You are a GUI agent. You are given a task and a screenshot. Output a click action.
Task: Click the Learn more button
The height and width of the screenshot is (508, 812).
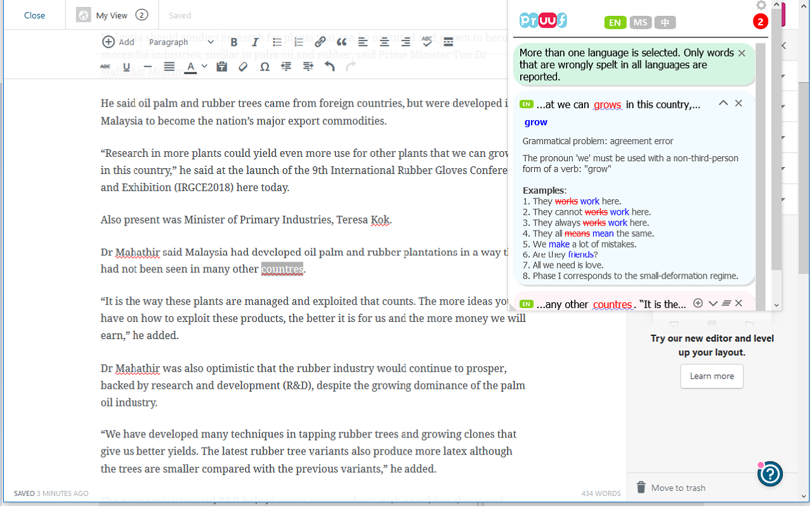coord(712,376)
